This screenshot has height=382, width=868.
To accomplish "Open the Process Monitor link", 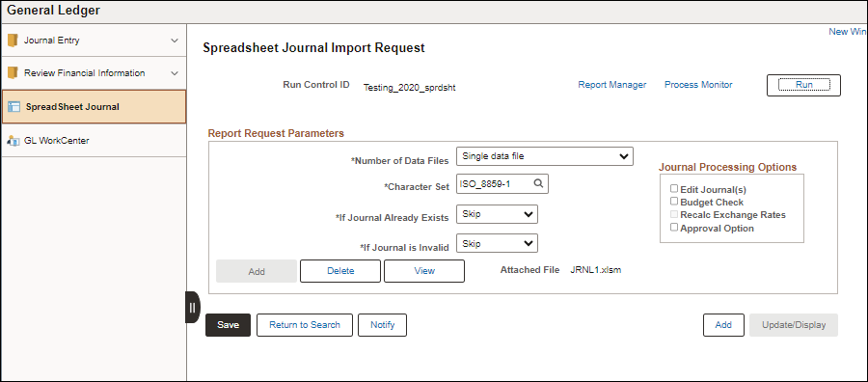I will (698, 85).
